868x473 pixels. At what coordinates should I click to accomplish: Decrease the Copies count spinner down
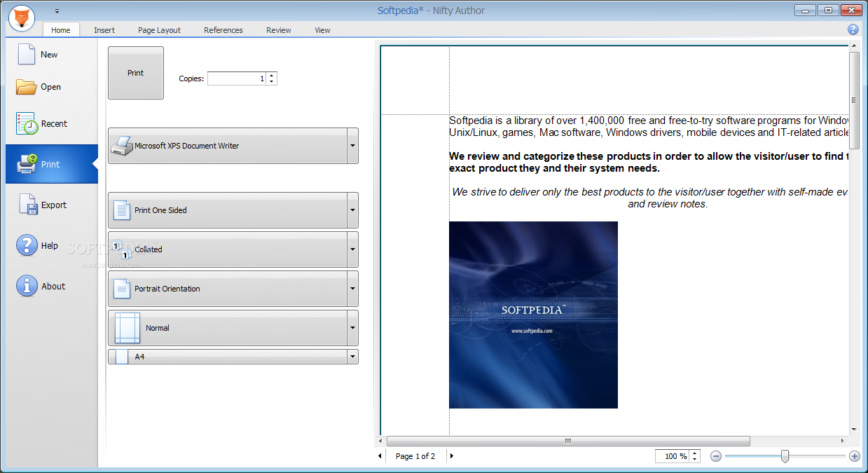point(272,82)
